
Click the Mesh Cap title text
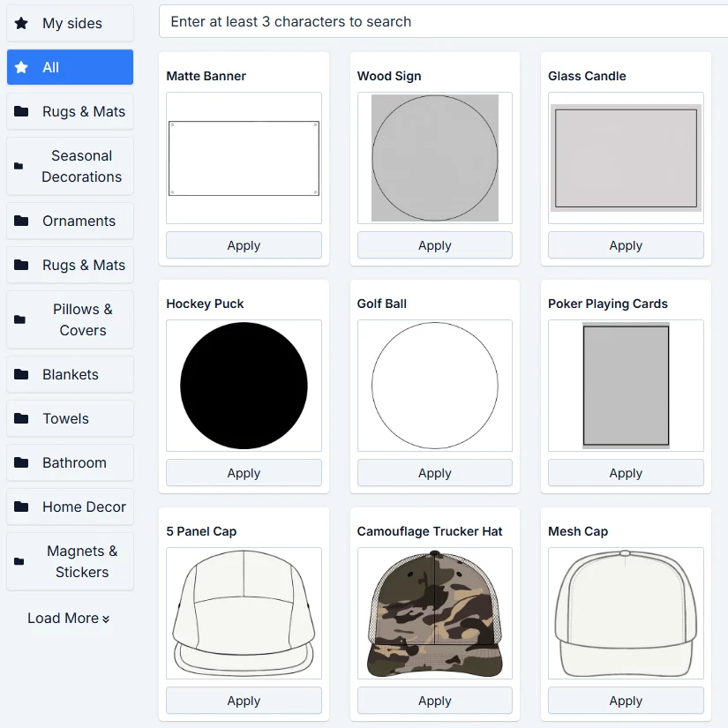[x=578, y=531]
